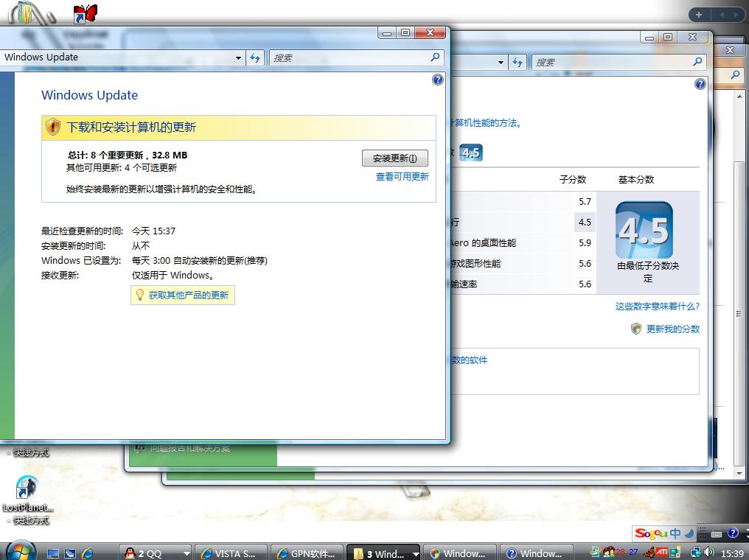Click the 5.9 Aero desktop performance subscore
Screen dimensions: 749x560
click(585, 242)
